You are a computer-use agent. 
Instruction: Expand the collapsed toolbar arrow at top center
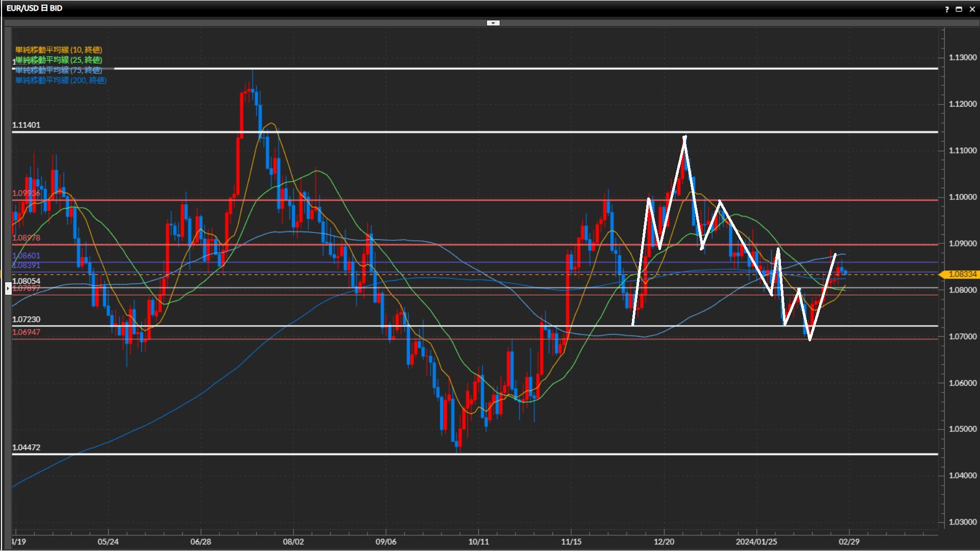[493, 23]
